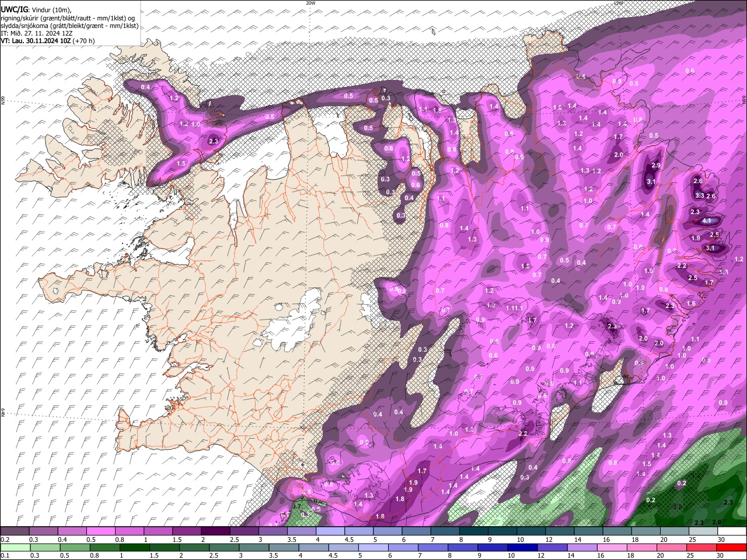Click the light pink 16–18 rain legend swatch

tap(612, 548)
